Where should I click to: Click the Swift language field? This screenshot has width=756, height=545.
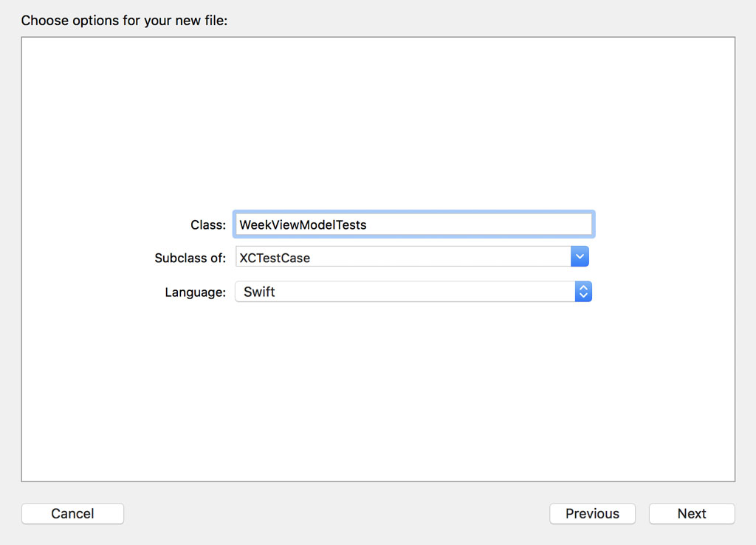click(406, 292)
